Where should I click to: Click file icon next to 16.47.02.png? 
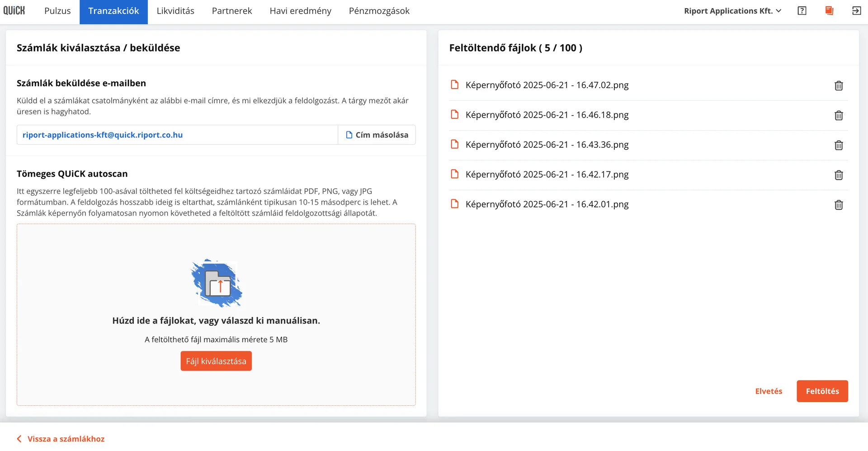(455, 85)
